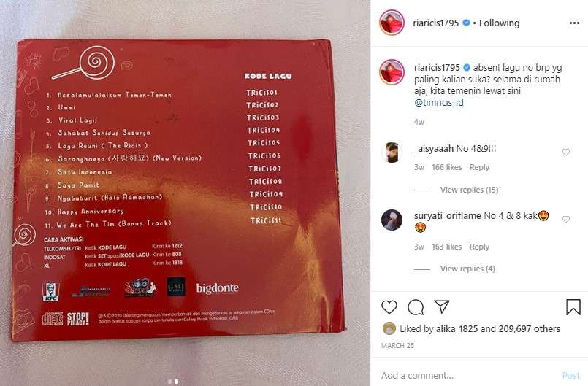Expand View replies (4)

(x=467, y=269)
